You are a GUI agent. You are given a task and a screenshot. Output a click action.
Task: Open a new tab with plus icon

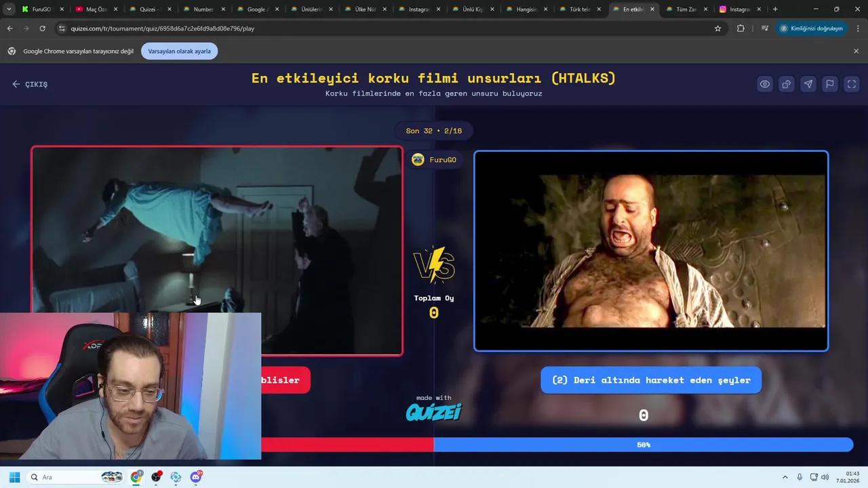[x=775, y=9]
